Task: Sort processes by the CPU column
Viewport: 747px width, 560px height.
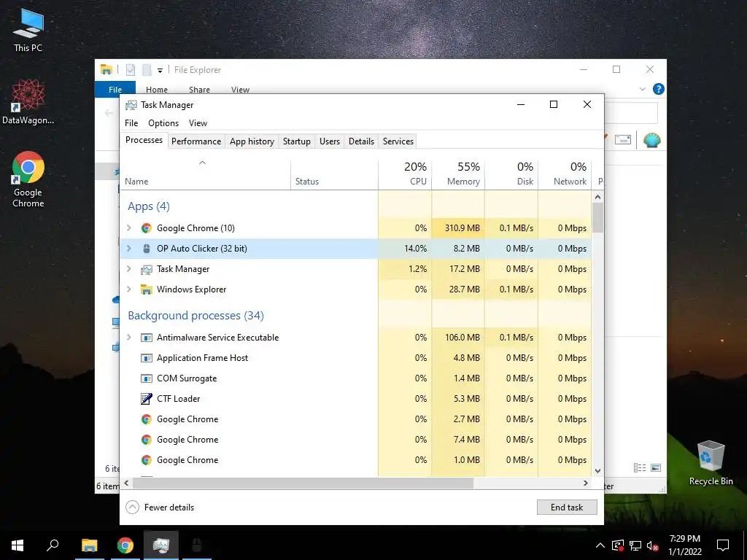Action: point(405,174)
